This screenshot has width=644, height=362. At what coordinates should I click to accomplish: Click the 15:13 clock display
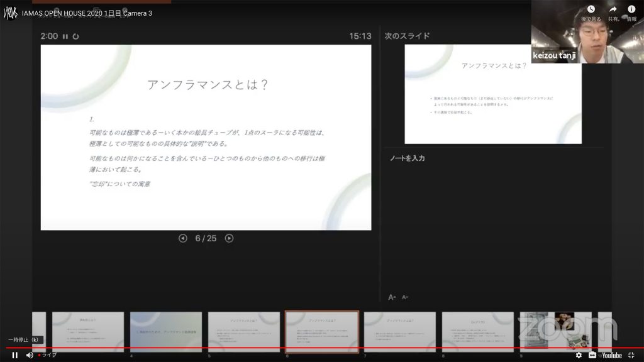360,36
